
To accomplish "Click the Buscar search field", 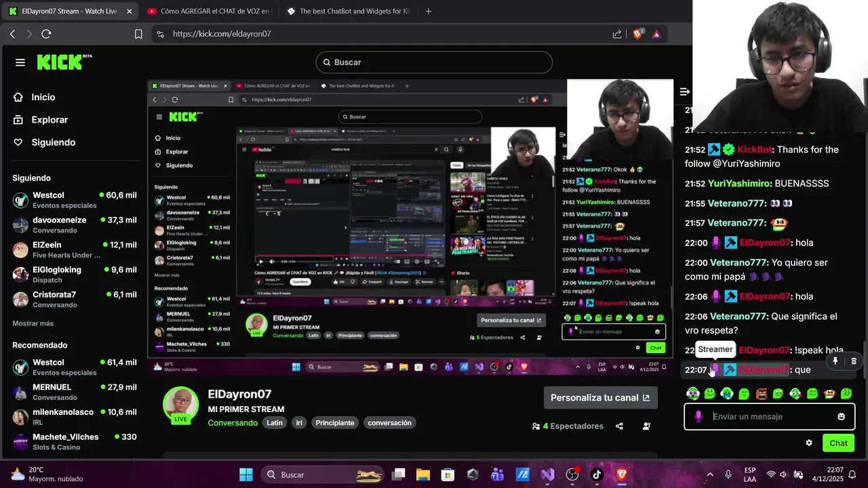I will pyautogui.click(x=434, y=62).
